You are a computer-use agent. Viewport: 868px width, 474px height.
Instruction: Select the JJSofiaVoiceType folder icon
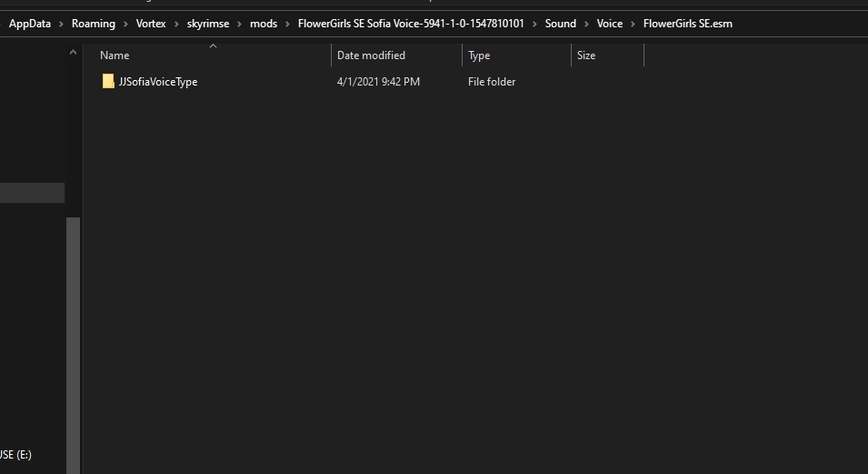pos(108,82)
